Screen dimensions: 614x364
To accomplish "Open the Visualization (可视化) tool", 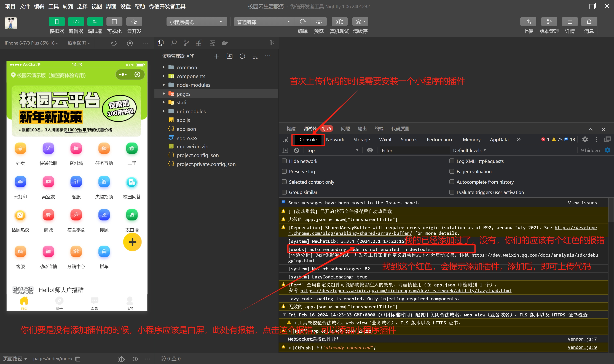I will pyautogui.click(x=114, y=22).
